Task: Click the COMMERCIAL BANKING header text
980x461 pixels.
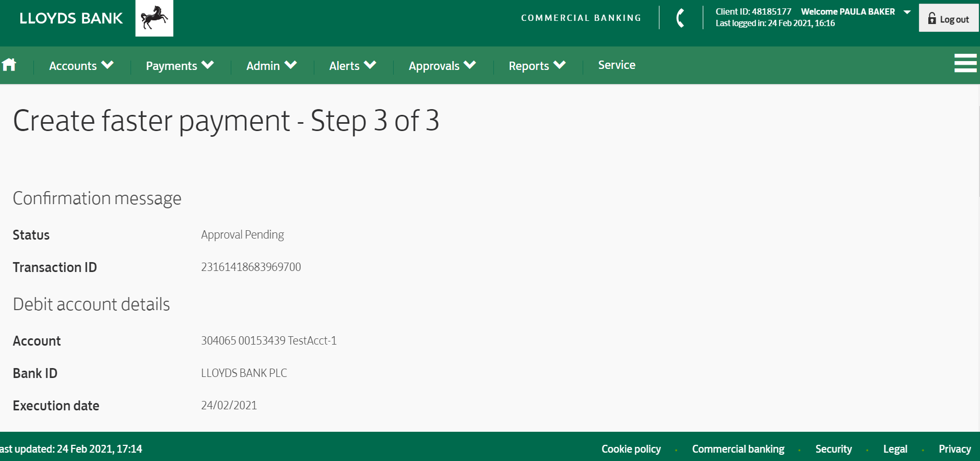Action: coord(581,18)
